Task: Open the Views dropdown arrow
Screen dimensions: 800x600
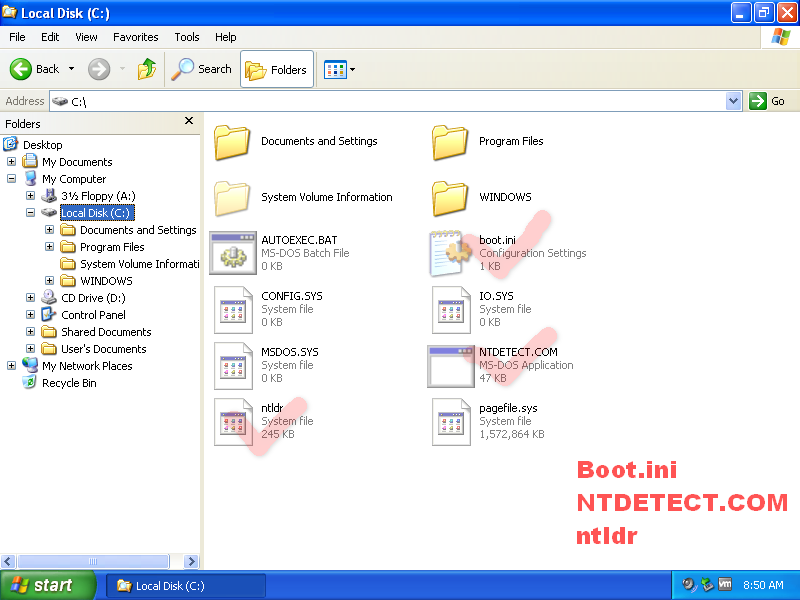Action: pyautogui.click(x=353, y=69)
